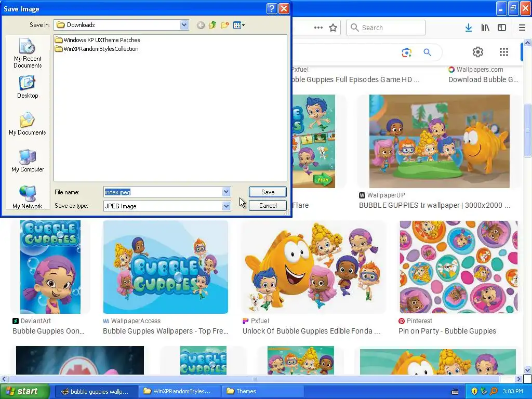Click the browser vertical scrollbar thumb
The width and height of the screenshot is (532, 399).
pyautogui.click(x=527, y=130)
